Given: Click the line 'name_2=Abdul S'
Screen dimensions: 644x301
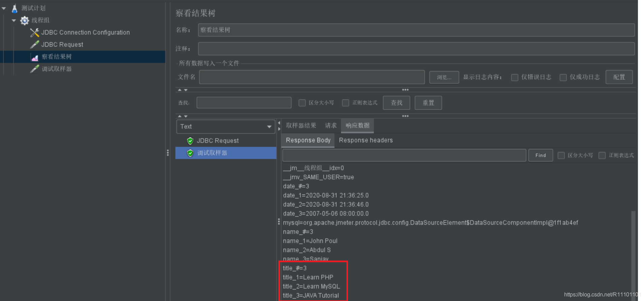Looking at the screenshot, I should click(307, 250).
